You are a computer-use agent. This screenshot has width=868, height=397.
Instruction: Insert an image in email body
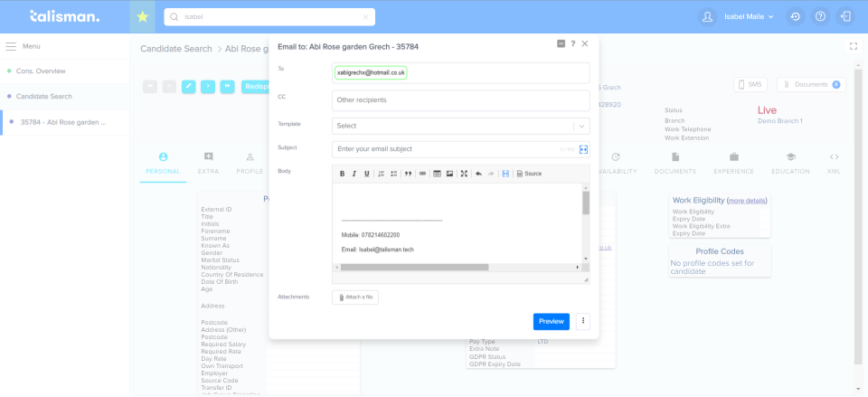coord(449,174)
